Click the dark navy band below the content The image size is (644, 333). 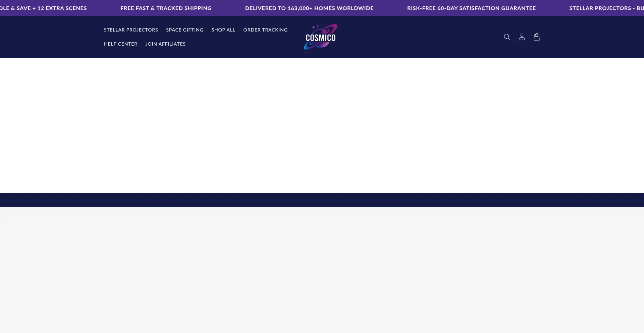click(322, 200)
